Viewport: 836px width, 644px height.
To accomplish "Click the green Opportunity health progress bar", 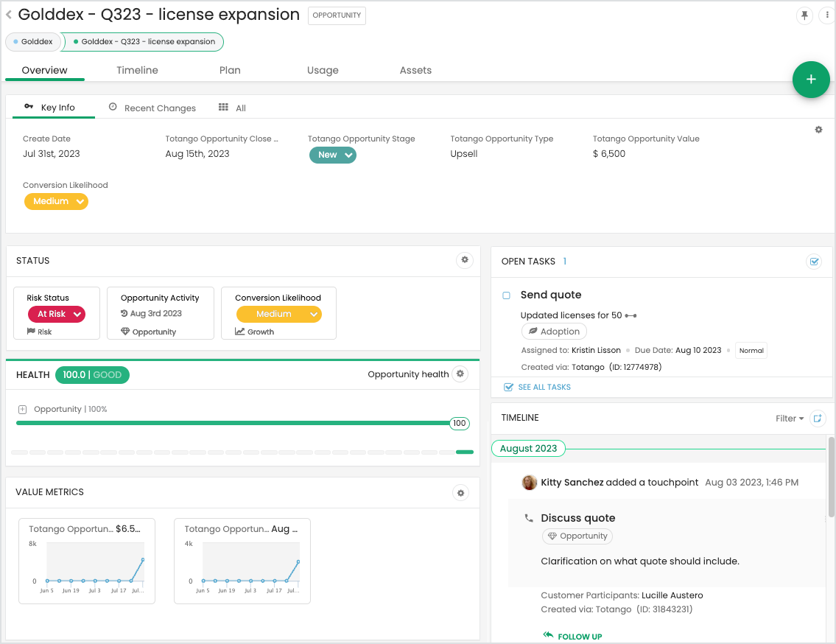I will (x=233, y=423).
